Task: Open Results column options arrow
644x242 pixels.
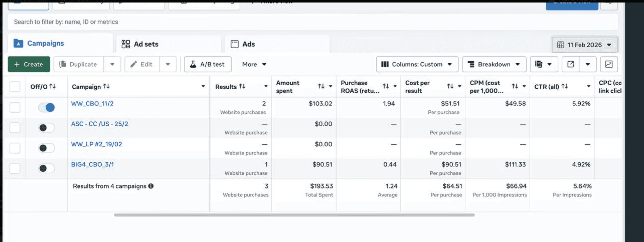Action: 266,86
